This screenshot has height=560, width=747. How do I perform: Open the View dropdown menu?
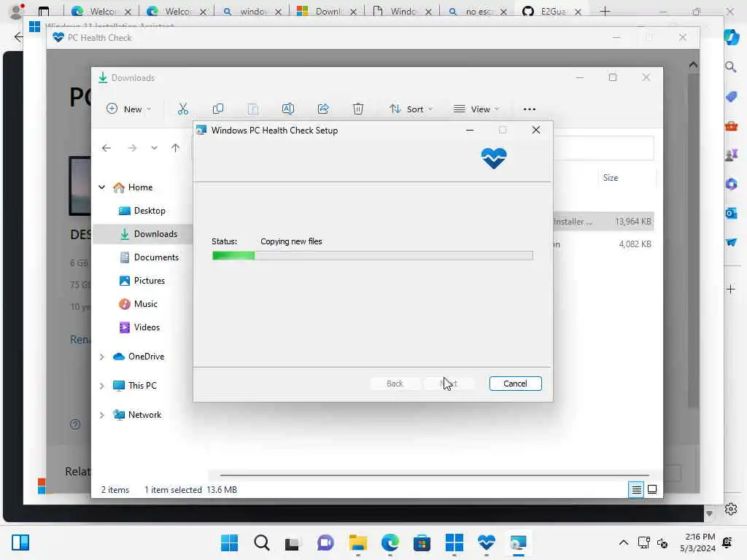pyautogui.click(x=476, y=109)
